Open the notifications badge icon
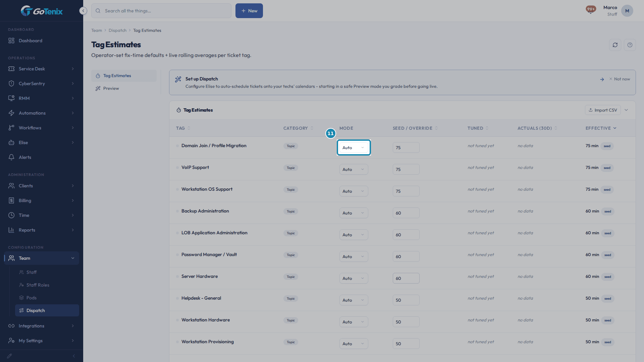Screen dimensions: 644x362 pyautogui.click(x=591, y=9)
